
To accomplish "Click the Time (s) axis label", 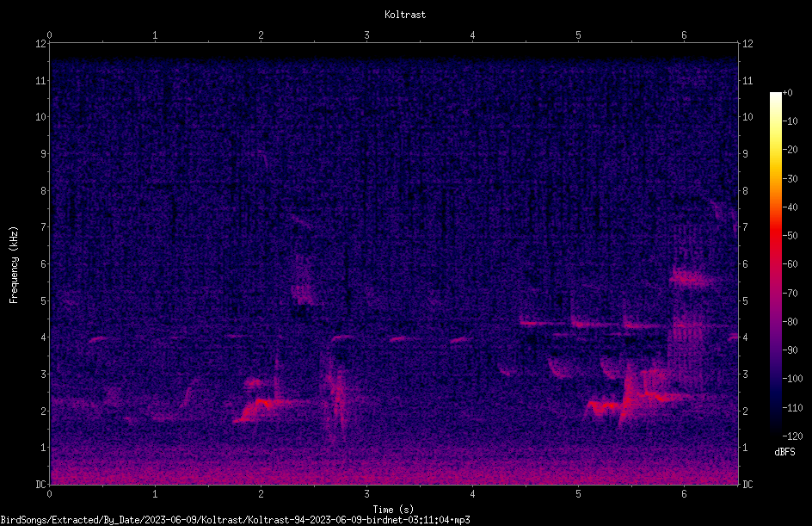I will [x=393, y=510].
